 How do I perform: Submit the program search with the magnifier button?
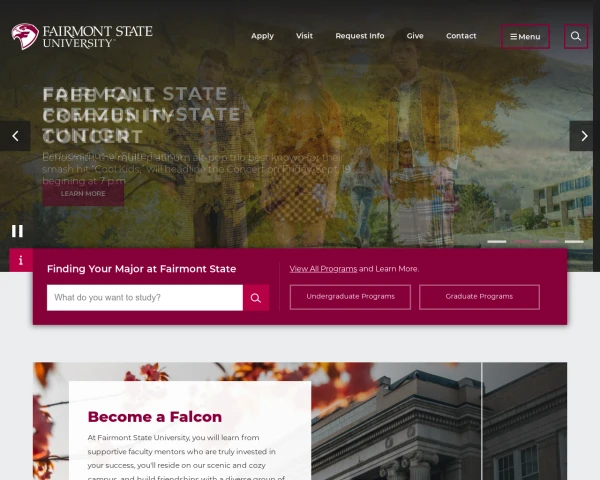[256, 298]
